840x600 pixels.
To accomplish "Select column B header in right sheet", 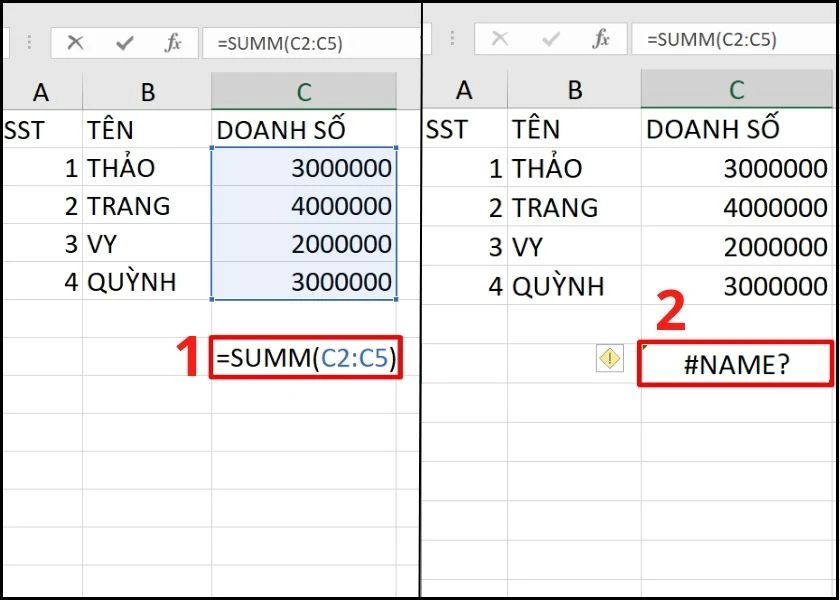I will pyautogui.click(x=574, y=89).
